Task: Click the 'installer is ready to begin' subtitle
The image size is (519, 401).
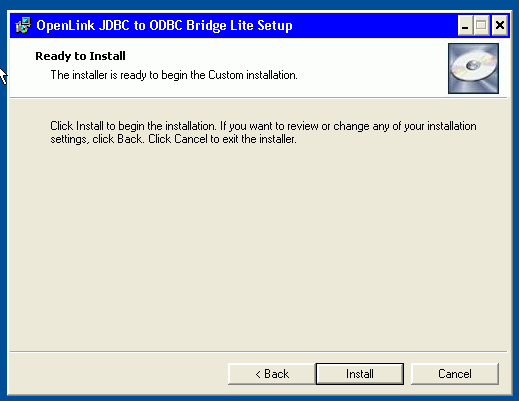Action: coord(174,75)
